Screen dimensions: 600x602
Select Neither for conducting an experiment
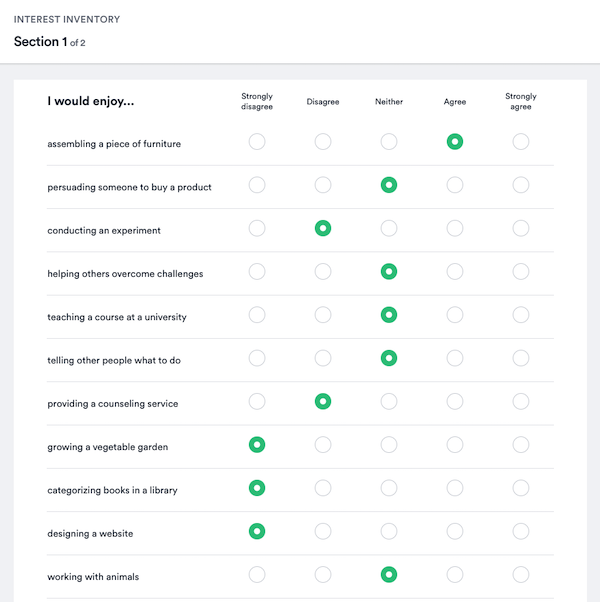point(389,228)
